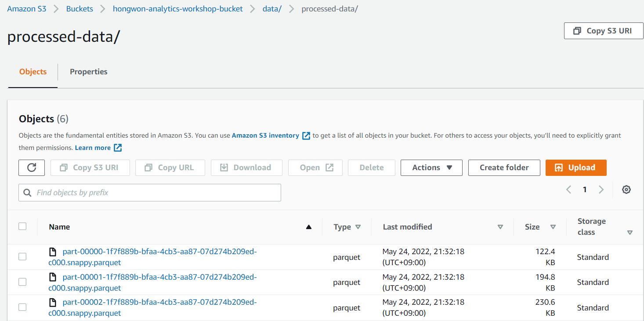This screenshot has width=644, height=321.
Task: Click the Open button
Action: point(315,168)
